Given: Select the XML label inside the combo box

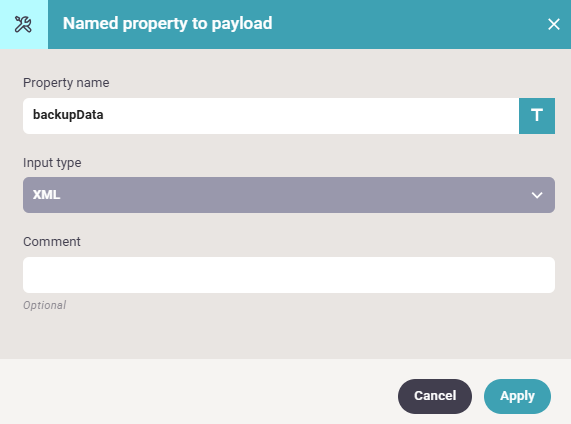Looking at the screenshot, I should tap(46, 195).
